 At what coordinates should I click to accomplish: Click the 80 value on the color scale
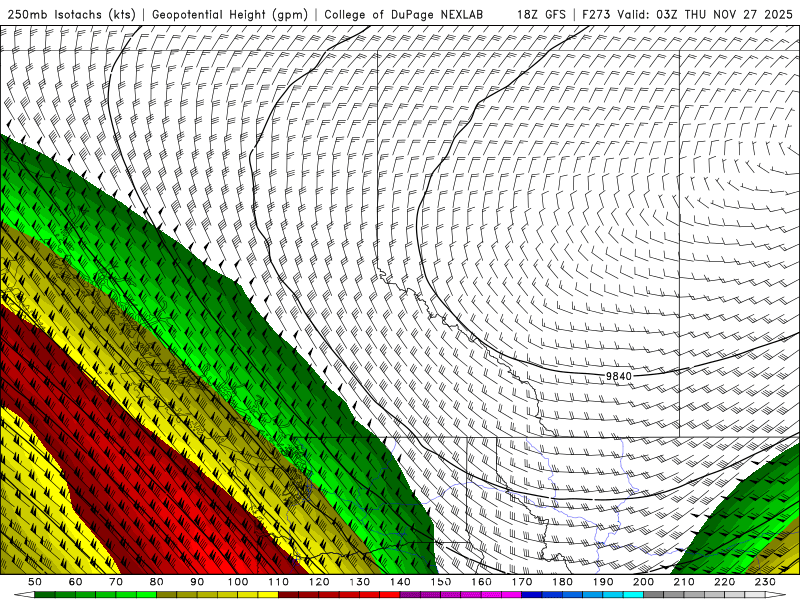[157, 582]
